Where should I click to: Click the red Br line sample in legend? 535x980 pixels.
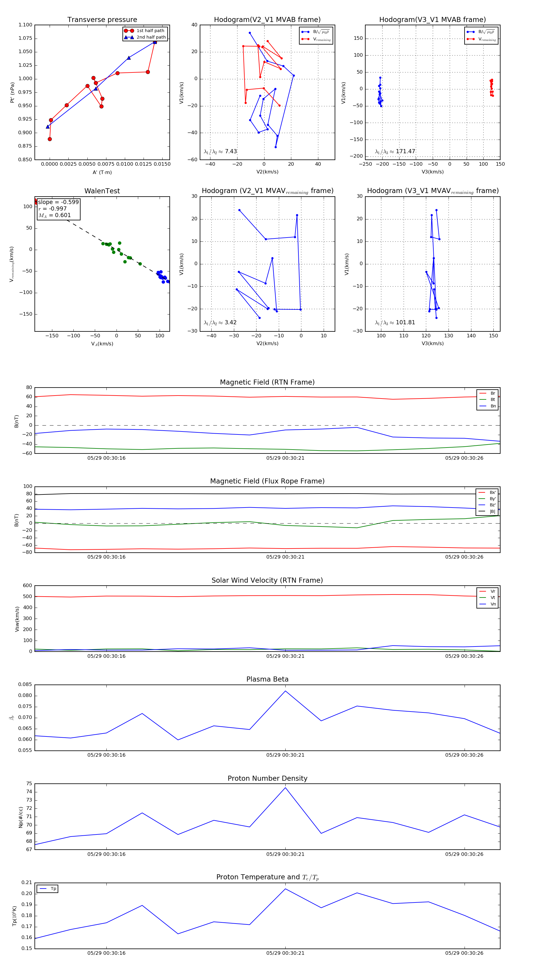[482, 393]
